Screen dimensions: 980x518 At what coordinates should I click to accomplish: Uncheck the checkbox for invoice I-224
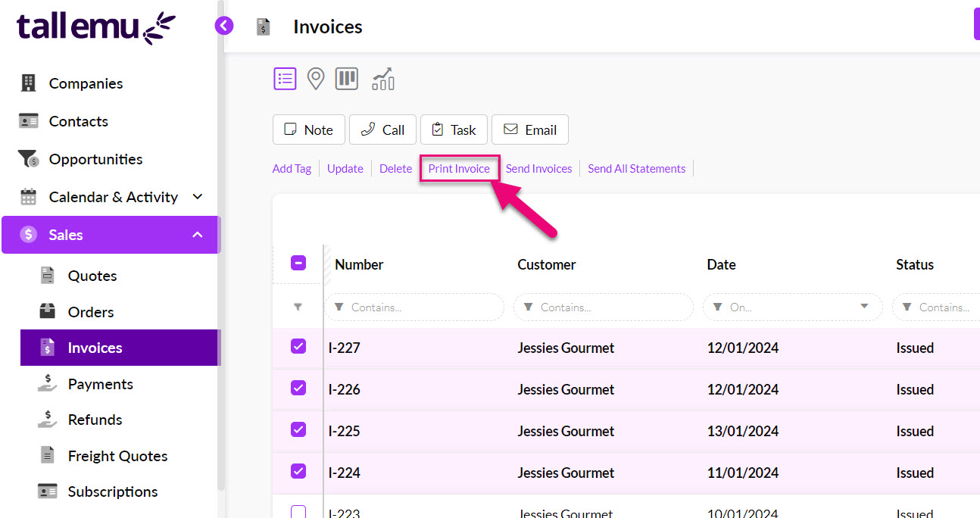(298, 471)
